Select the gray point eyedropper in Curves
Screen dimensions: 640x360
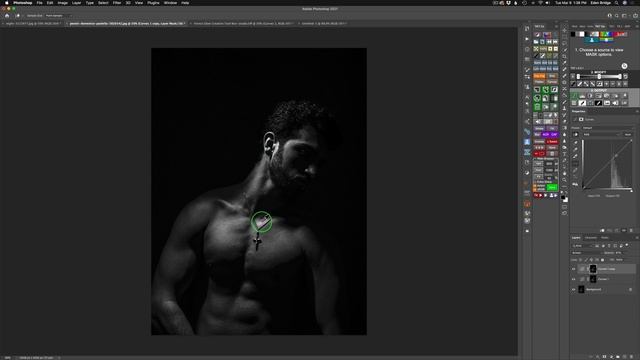point(576,149)
